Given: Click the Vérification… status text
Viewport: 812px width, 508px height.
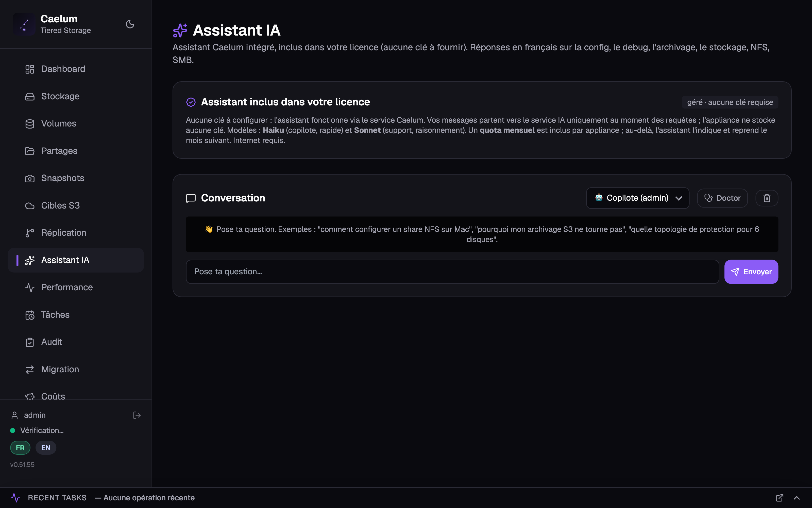Looking at the screenshot, I should [x=42, y=430].
